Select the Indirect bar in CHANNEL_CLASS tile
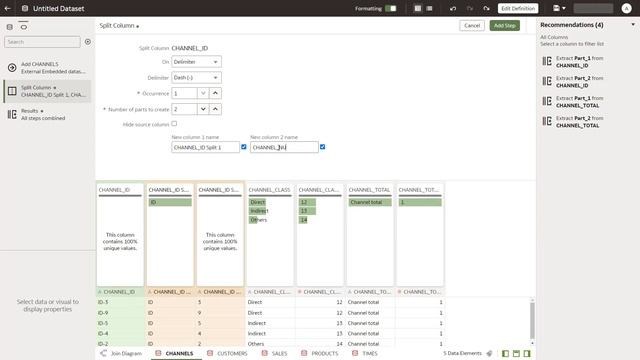 pos(258,211)
